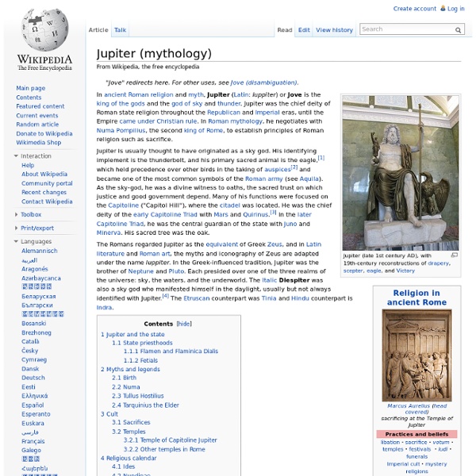Open the drapery link in image caption
476x476 pixels.
[439, 263]
